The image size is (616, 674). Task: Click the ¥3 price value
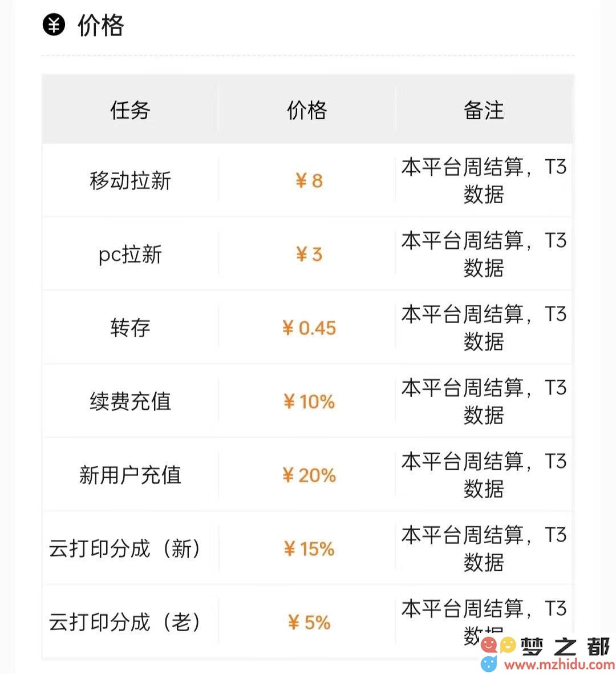click(309, 255)
